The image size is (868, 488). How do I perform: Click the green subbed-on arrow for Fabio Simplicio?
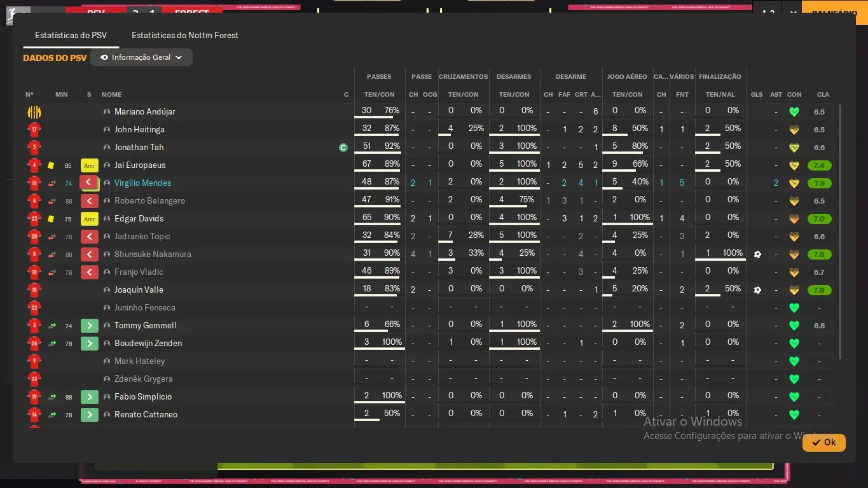[x=90, y=397]
